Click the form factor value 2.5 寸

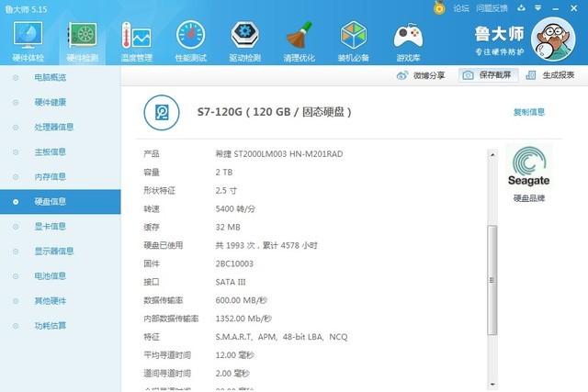pyautogui.click(x=226, y=190)
